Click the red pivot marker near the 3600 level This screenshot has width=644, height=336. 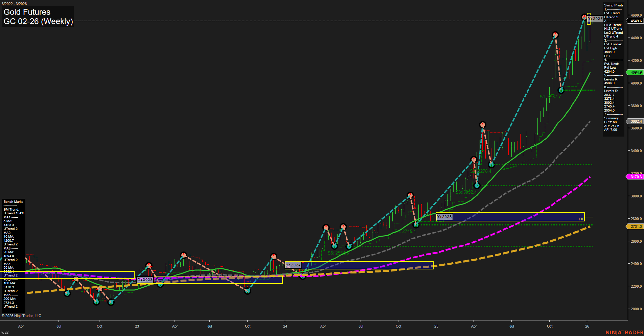482,124
